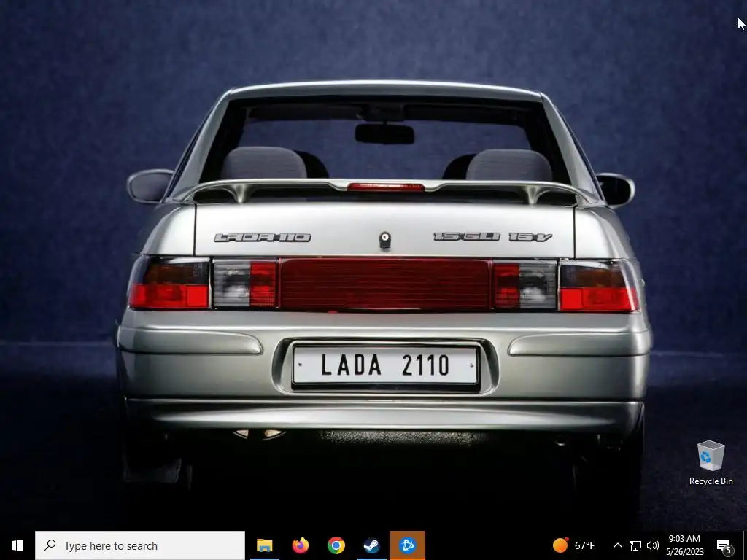Click the Show Desktop sliver in the taskbar corner
This screenshot has width=747, height=560.
[745, 545]
